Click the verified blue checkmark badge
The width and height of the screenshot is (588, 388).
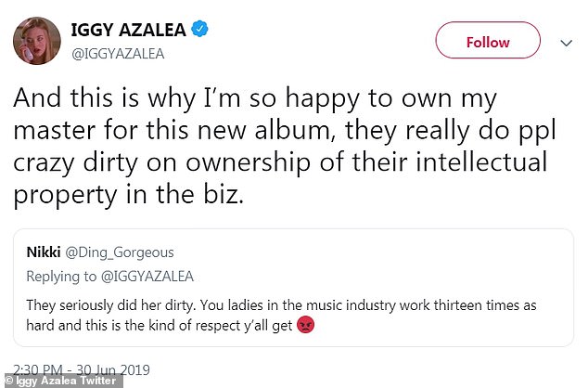point(200,31)
